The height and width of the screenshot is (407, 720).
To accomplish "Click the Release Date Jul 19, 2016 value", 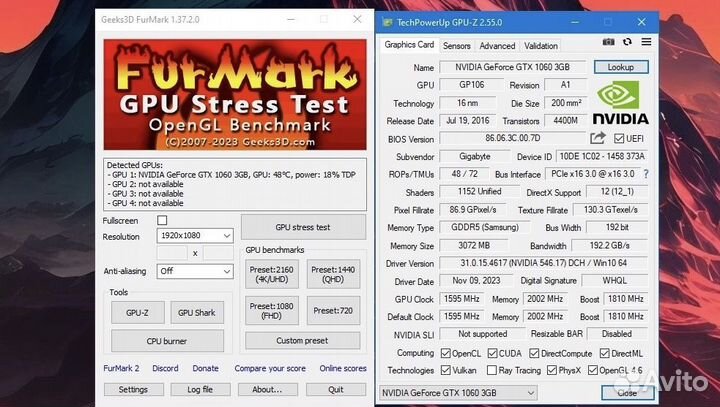I will 468,120.
